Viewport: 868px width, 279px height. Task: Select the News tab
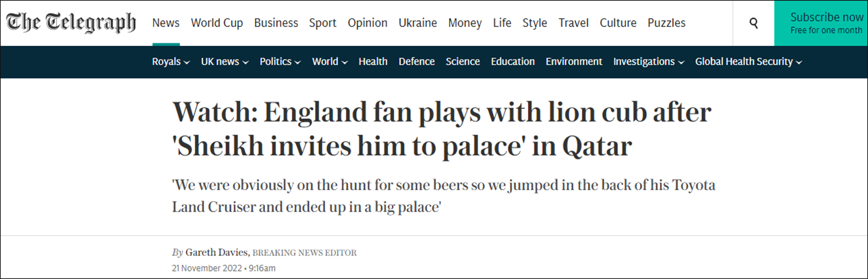pyautogui.click(x=166, y=23)
